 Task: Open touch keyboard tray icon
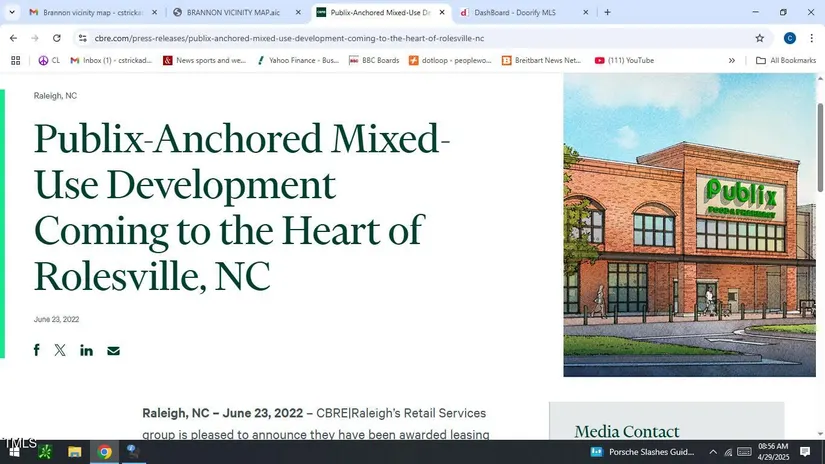tap(744, 452)
